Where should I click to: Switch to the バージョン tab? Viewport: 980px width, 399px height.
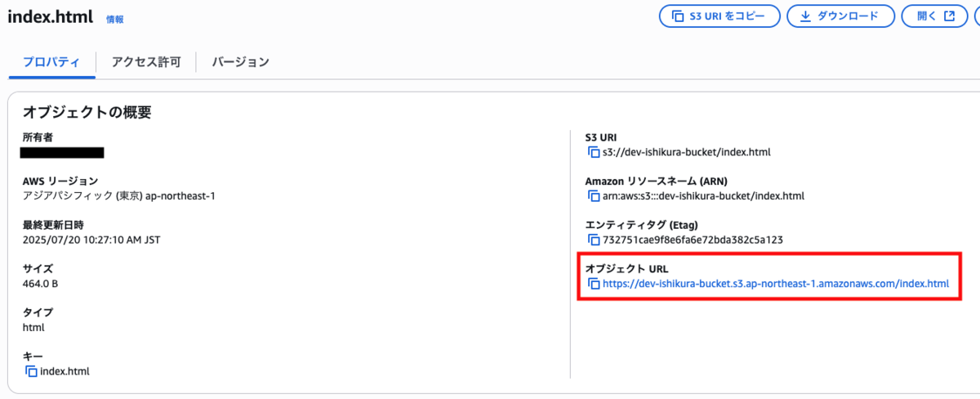[x=240, y=61]
